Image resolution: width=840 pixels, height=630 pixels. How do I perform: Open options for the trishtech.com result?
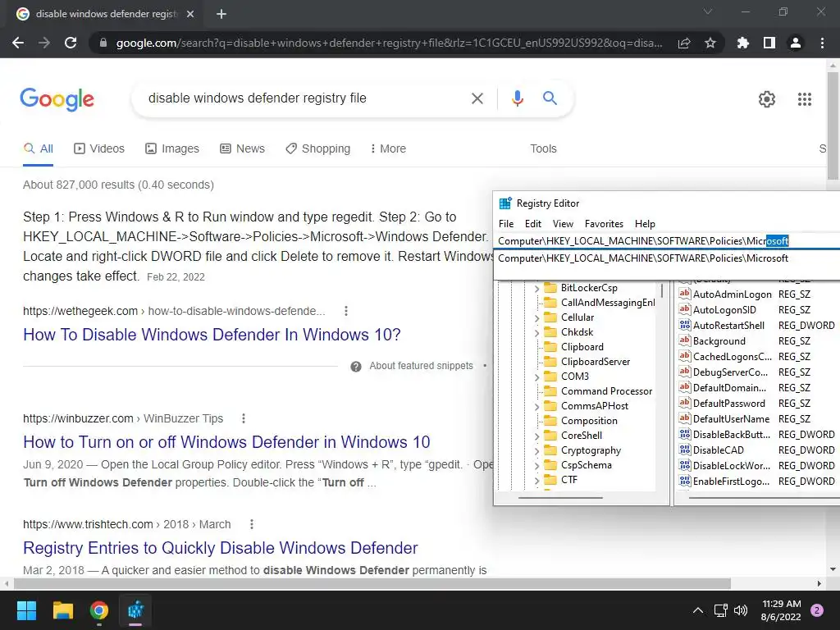pos(252,524)
